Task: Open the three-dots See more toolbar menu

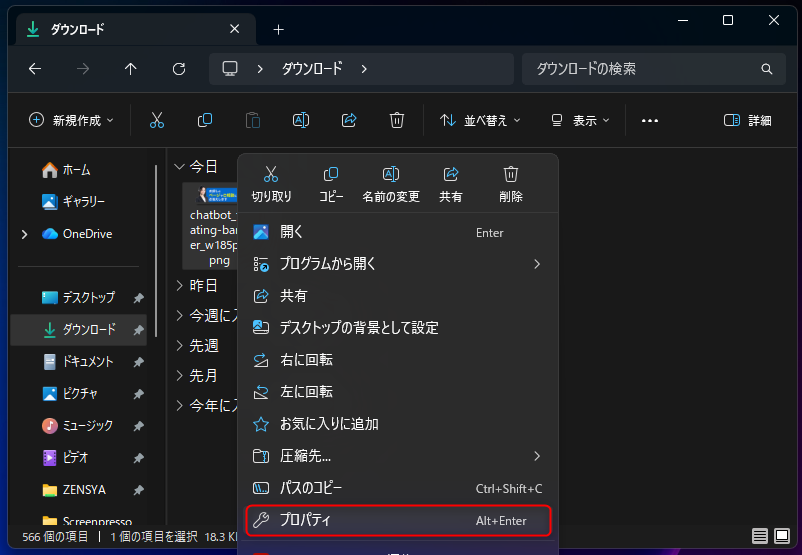Action: click(650, 120)
